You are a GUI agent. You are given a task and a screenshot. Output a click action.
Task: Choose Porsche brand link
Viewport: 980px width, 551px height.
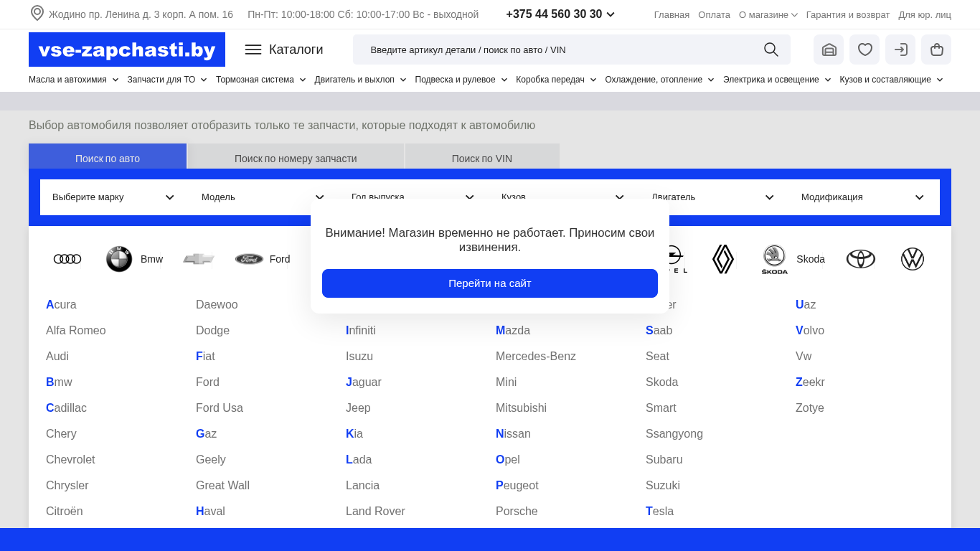517,512
